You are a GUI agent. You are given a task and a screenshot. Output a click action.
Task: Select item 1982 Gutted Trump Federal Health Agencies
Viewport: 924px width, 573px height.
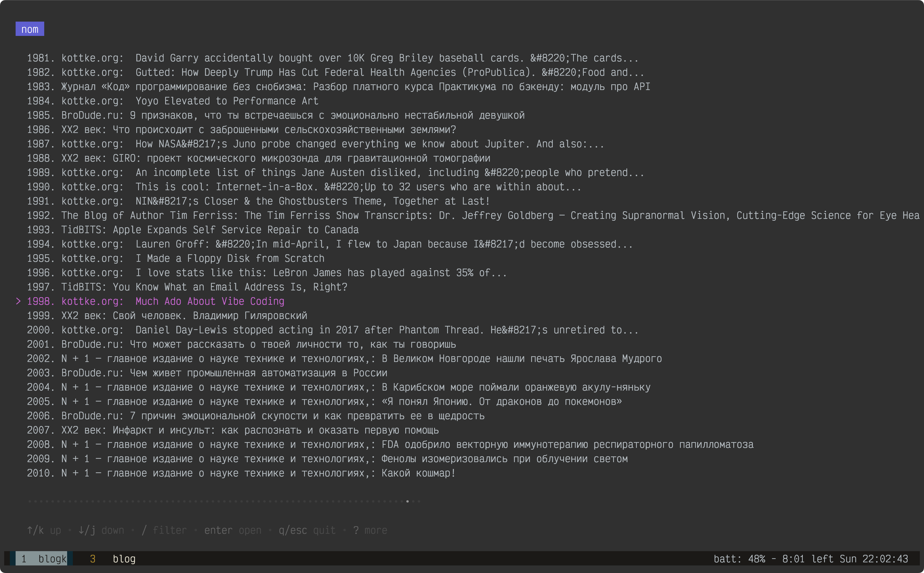335,72
